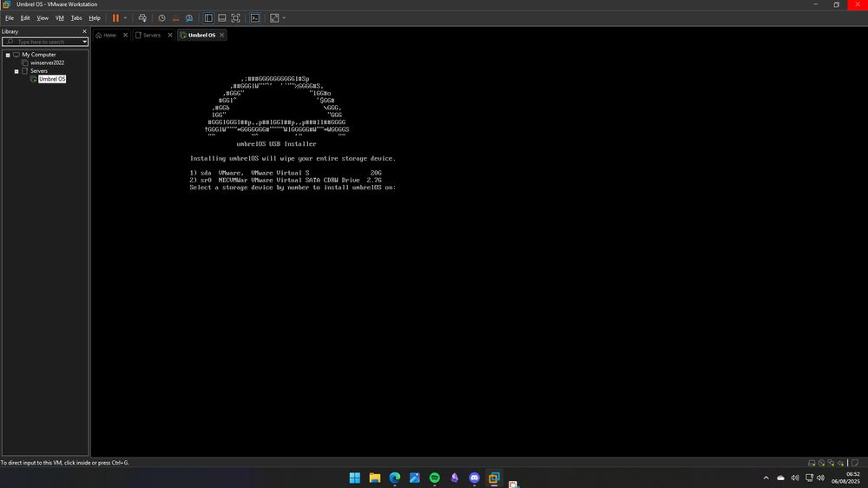Open Discord from the taskbar

pyautogui.click(x=475, y=478)
